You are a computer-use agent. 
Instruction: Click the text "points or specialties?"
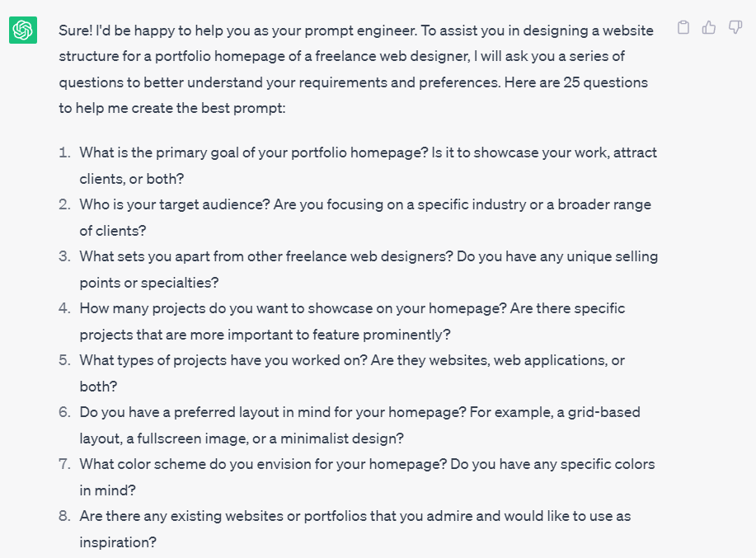148,283
